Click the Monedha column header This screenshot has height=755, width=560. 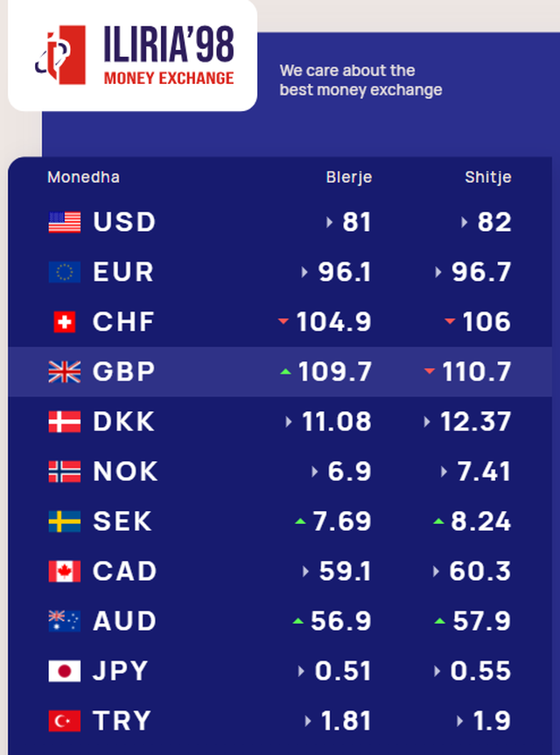click(x=83, y=178)
